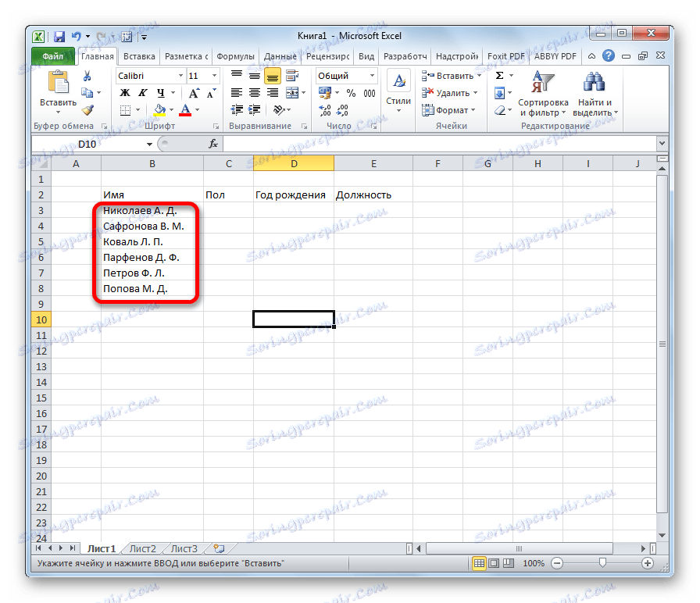The height and width of the screenshot is (603, 700).
Task: Click the Fill down icon
Action: (x=499, y=93)
